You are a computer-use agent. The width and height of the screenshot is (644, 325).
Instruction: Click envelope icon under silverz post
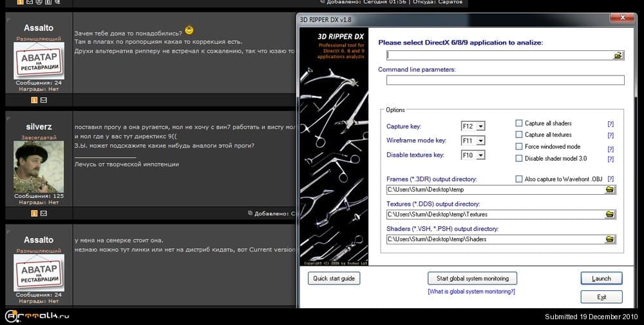[44, 213]
